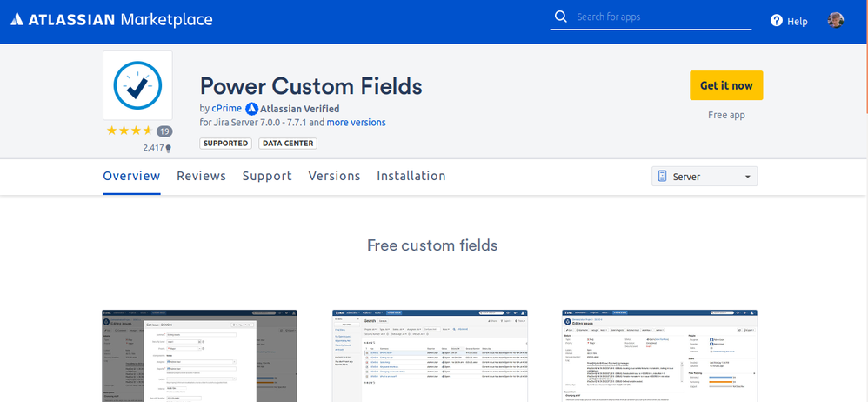868x402 pixels.
Task: Click the Help link text
Action: coord(798,22)
